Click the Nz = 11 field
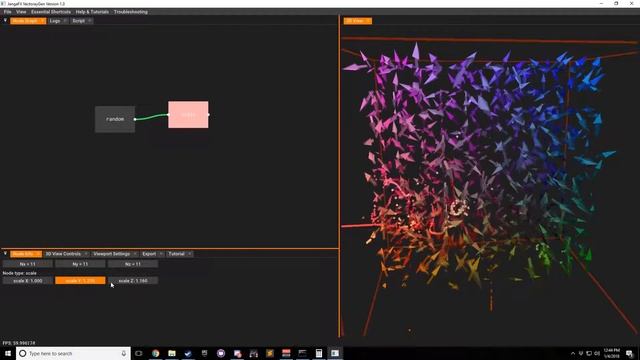Image resolution: width=640 pixels, height=360 pixels. [x=133, y=264]
